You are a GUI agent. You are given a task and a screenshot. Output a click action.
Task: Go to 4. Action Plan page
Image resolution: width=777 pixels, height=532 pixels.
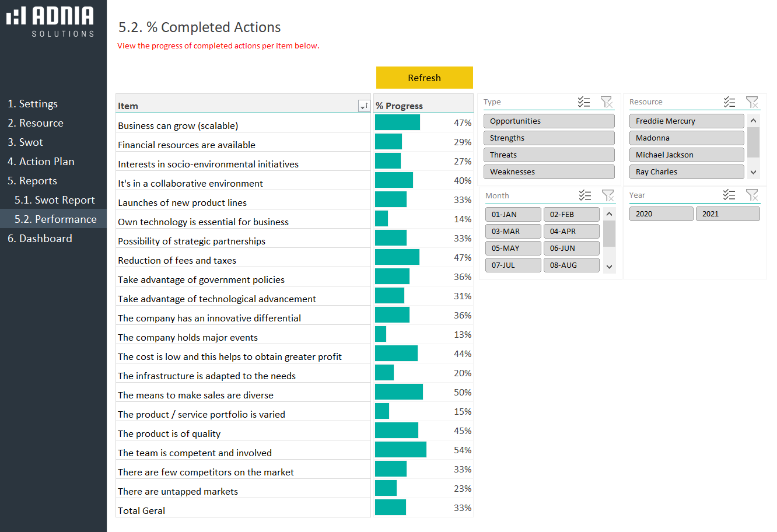tap(41, 162)
